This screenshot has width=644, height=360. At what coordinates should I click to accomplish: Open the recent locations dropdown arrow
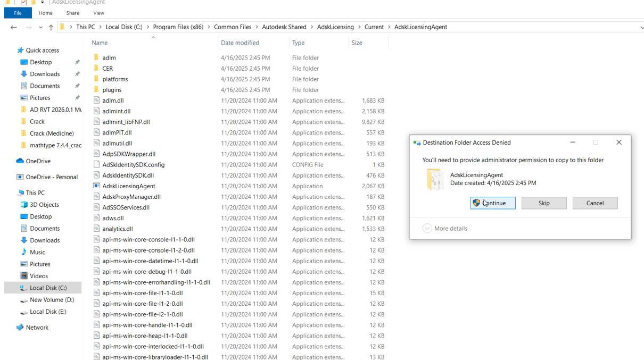40,27
